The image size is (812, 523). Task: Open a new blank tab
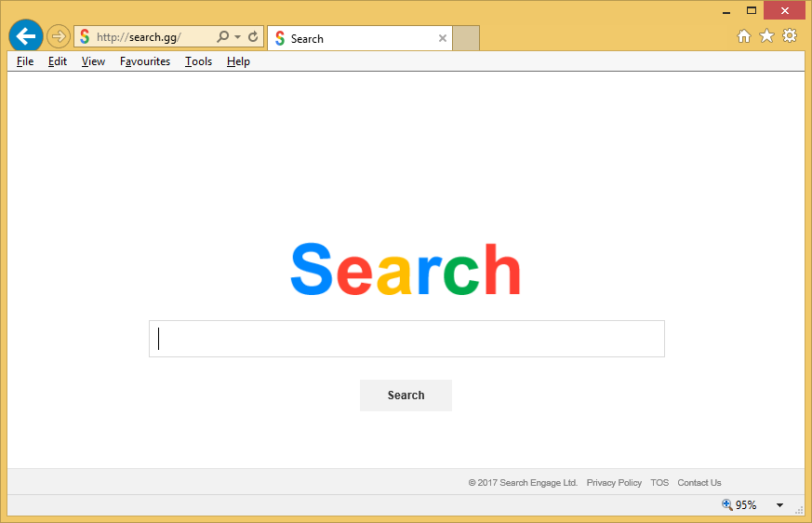466,38
